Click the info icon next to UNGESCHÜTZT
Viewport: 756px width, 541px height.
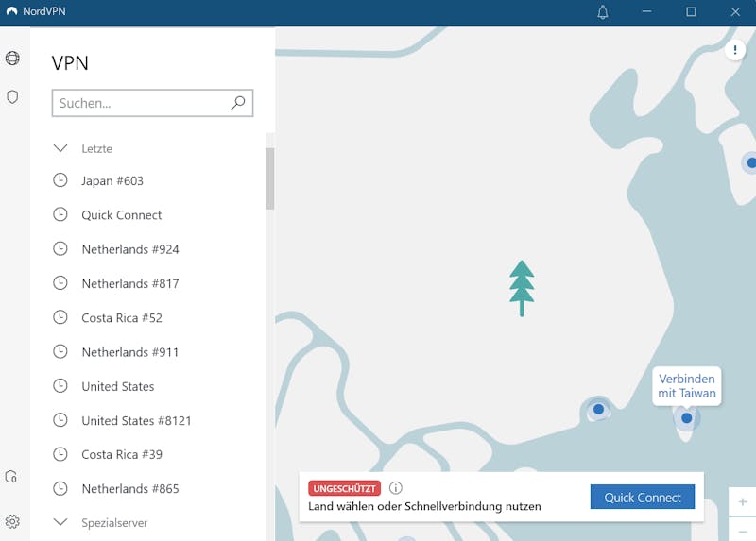[395, 488]
